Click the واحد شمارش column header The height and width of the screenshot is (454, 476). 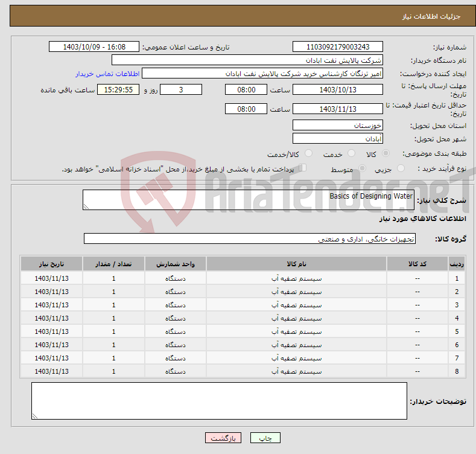pyautogui.click(x=176, y=264)
